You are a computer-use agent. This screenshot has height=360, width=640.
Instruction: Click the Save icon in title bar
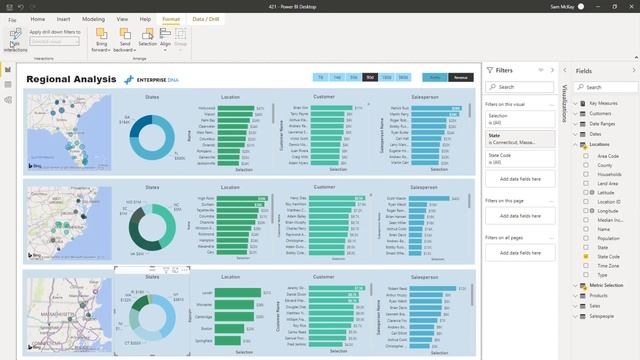9,7
